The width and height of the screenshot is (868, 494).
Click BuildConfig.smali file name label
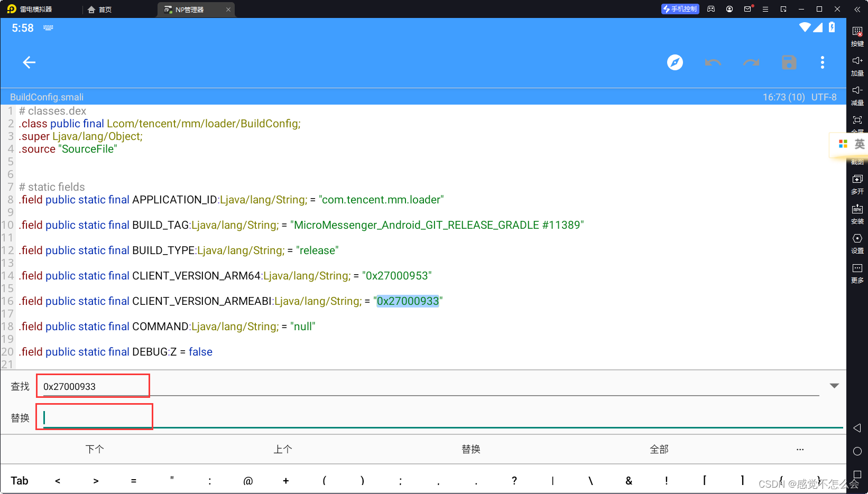[47, 97]
